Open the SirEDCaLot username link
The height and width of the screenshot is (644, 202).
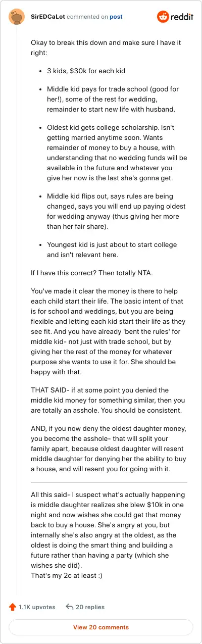(47, 17)
